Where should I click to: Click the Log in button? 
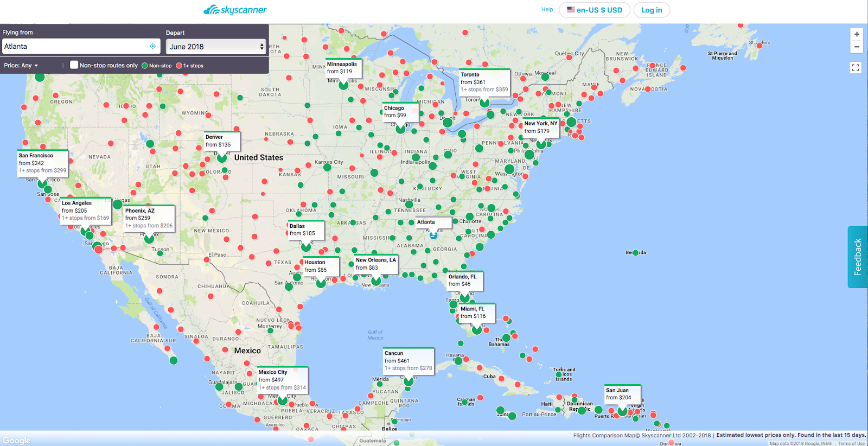click(x=652, y=10)
